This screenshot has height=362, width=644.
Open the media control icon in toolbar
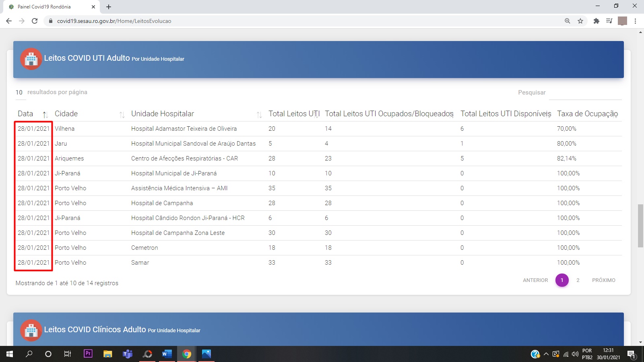[609, 21]
